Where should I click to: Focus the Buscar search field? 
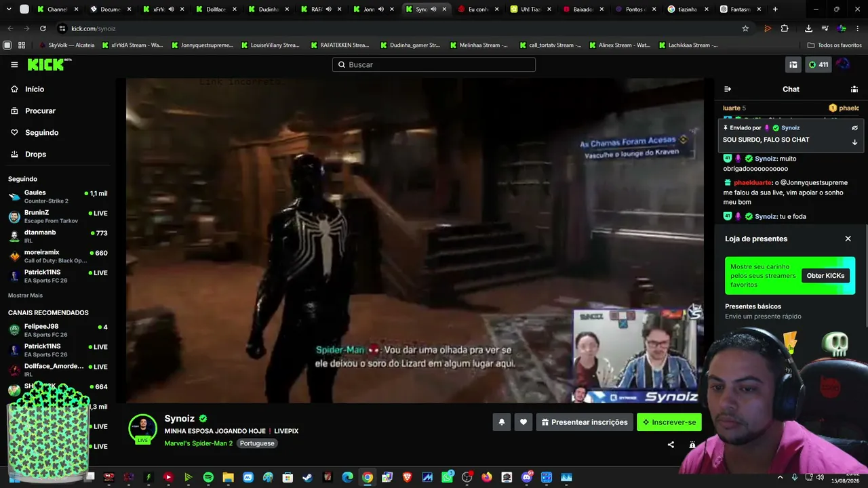point(434,64)
